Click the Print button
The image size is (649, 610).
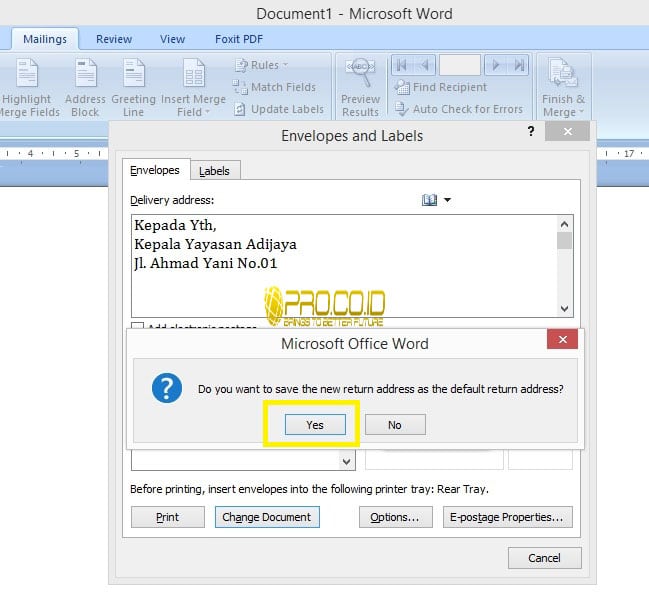coord(168,517)
